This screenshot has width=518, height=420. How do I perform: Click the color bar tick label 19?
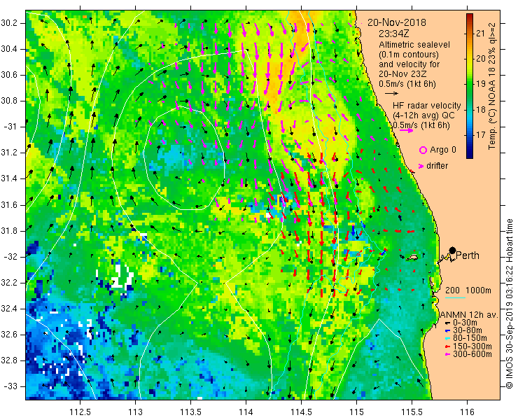coord(481,84)
